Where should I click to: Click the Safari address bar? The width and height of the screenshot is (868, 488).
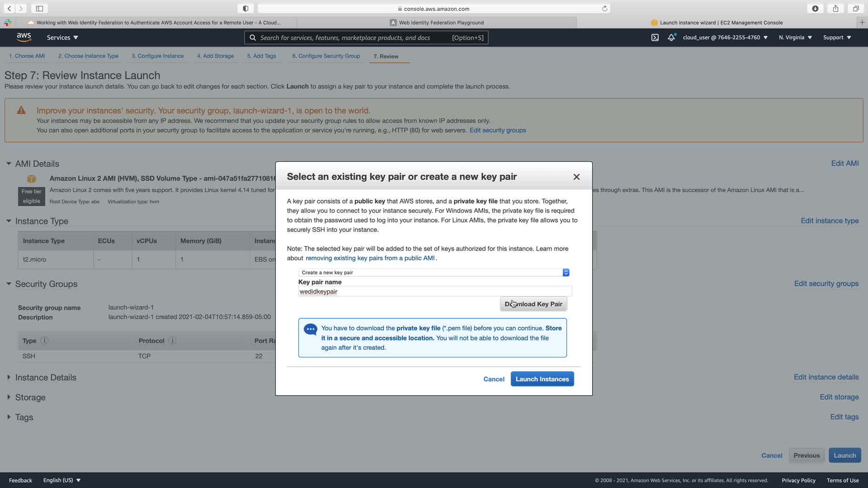pos(434,8)
